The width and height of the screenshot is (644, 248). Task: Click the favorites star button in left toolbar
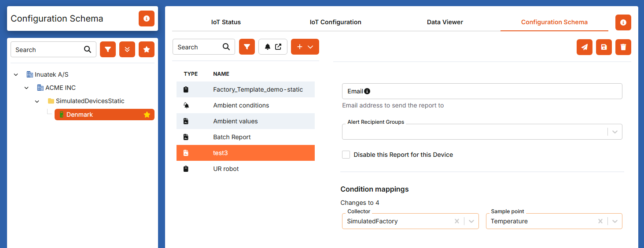pyautogui.click(x=147, y=50)
